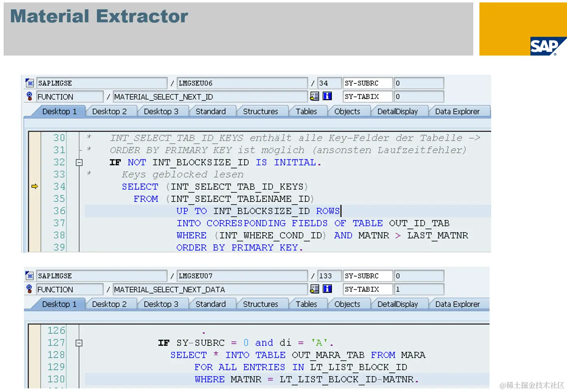The height and width of the screenshot is (392, 567).
Task: Click OUT_MARA_TAB in the SELECT * statement
Action: click(328, 355)
